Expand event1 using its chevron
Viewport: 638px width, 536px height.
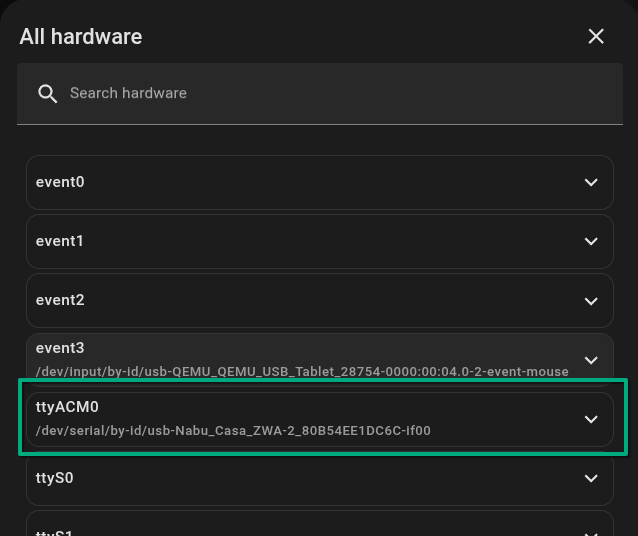pos(591,241)
